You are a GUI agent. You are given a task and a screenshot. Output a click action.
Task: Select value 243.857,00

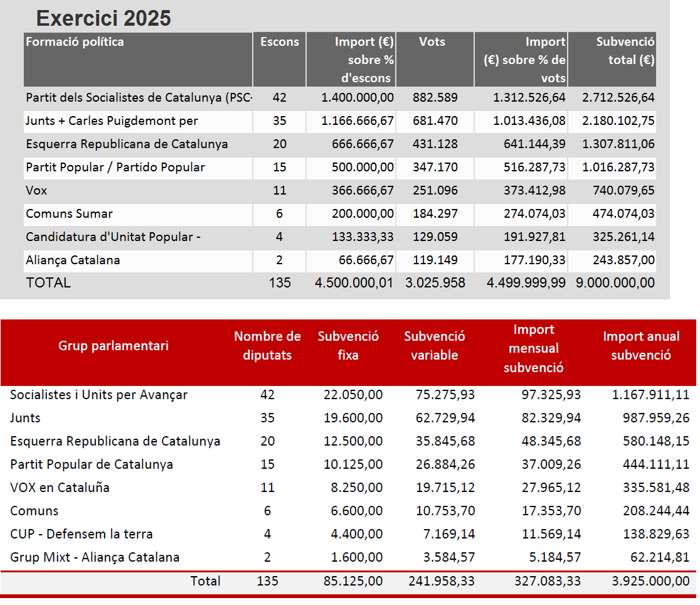pyautogui.click(x=623, y=260)
